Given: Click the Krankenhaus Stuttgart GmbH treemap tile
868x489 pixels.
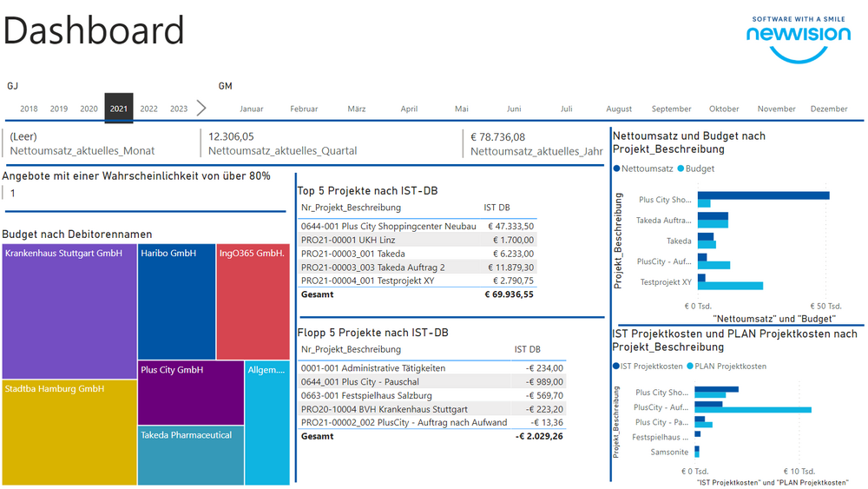Looking at the screenshot, I should [69, 311].
